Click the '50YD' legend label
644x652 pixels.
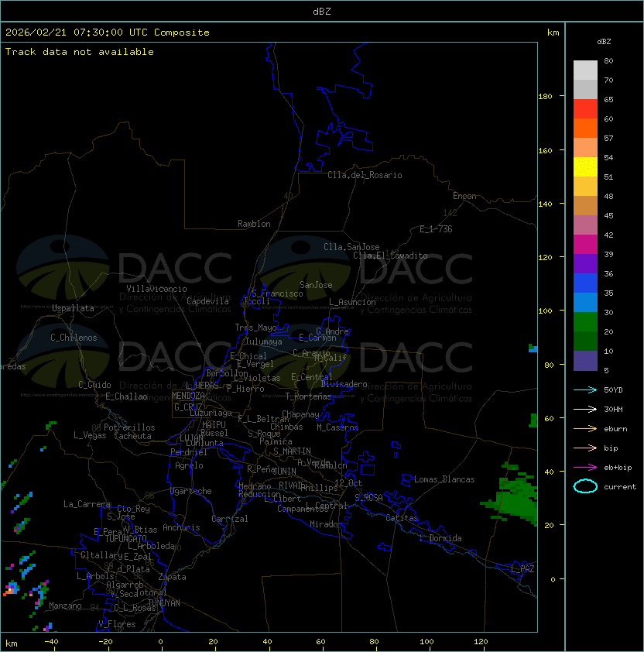click(x=613, y=389)
